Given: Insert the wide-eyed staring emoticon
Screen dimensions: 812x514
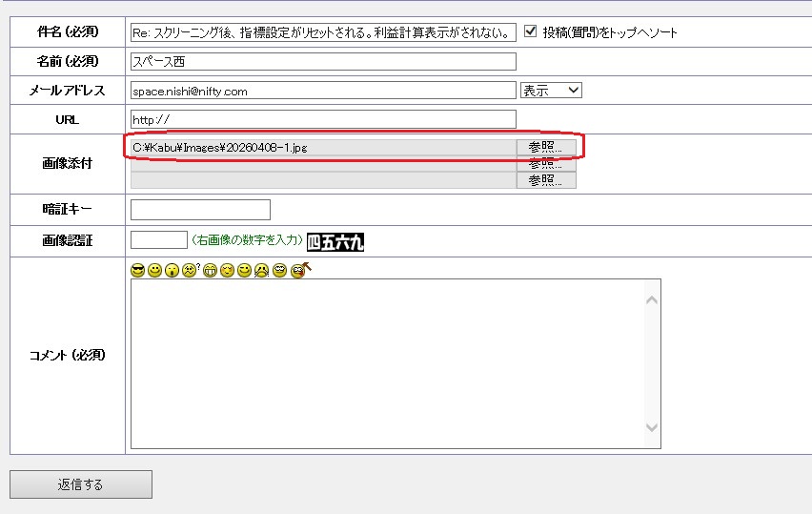Looking at the screenshot, I should (x=279, y=271).
